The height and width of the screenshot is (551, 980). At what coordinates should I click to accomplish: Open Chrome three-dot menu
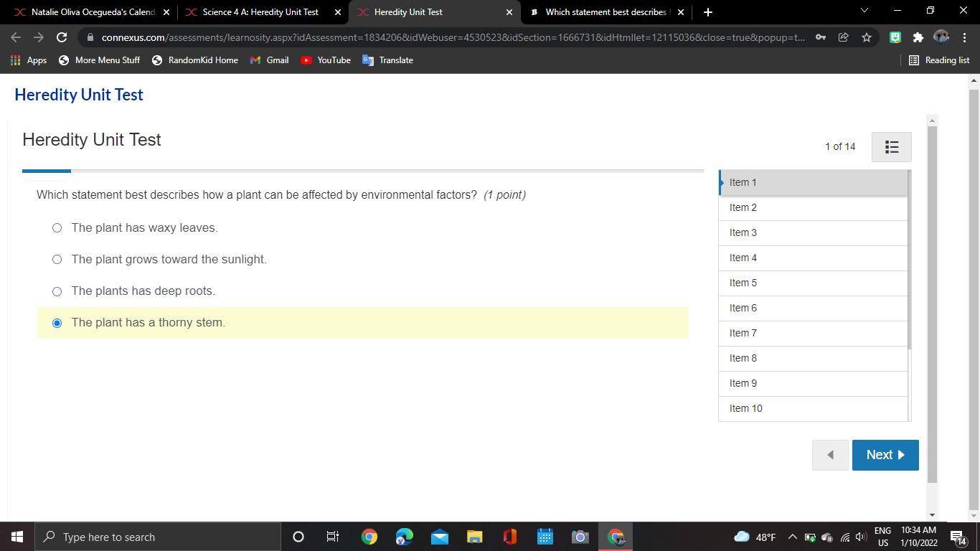pos(964,37)
